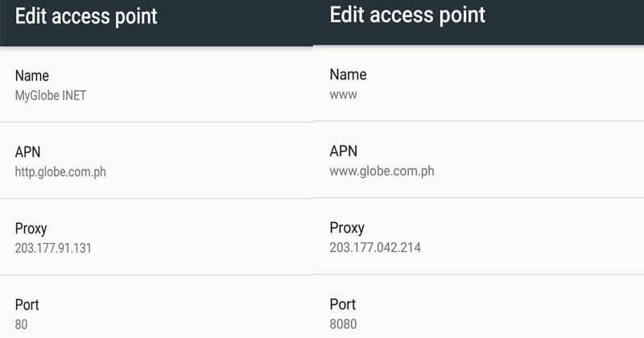Tap the www name value
This screenshot has width=644, height=338.
(343, 95)
